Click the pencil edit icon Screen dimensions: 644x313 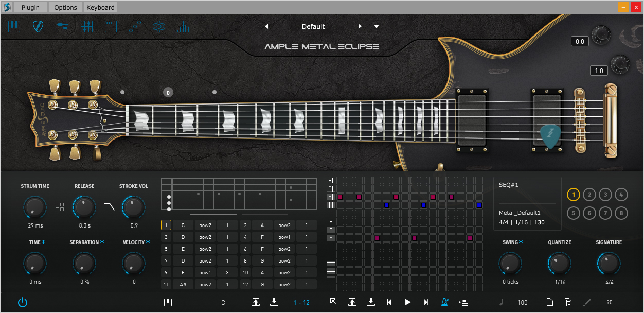click(x=587, y=302)
